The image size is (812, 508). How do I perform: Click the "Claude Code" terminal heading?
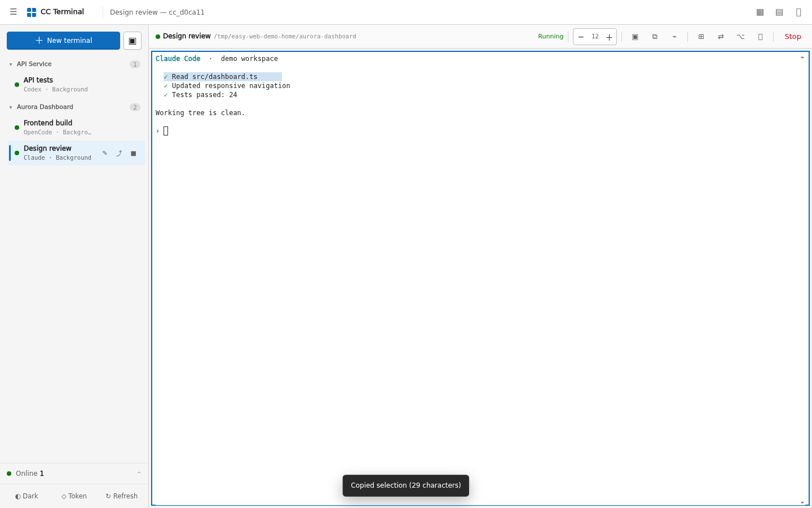point(178,59)
